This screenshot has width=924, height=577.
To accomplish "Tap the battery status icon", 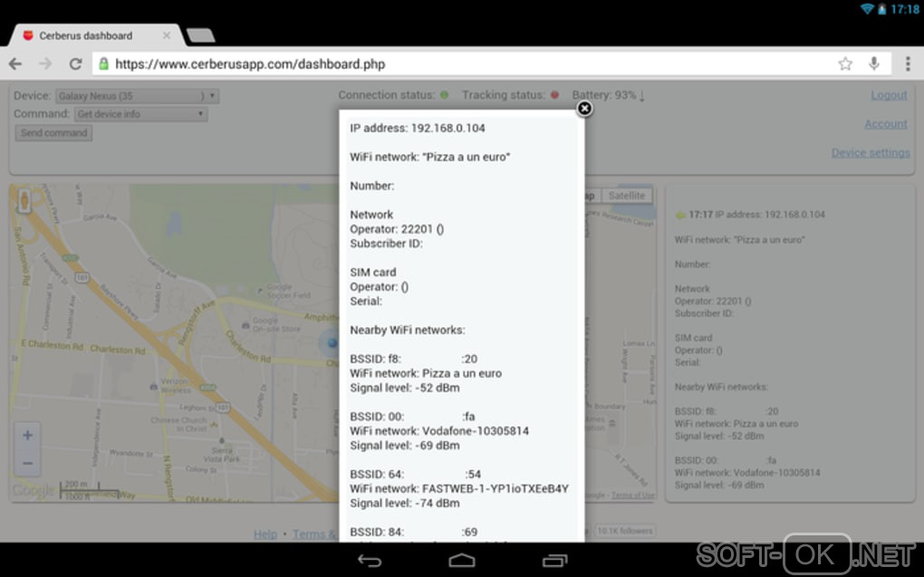I will coord(881,9).
